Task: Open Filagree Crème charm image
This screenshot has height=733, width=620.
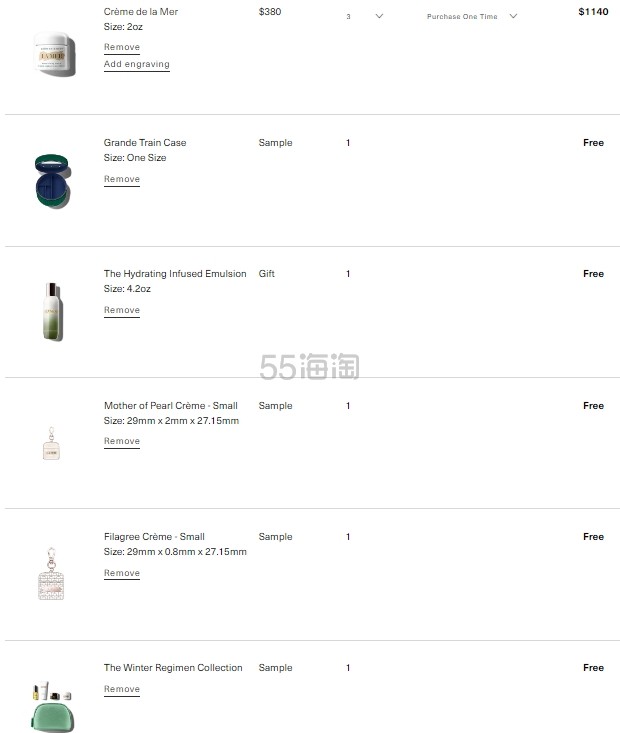Action: [x=51, y=574]
